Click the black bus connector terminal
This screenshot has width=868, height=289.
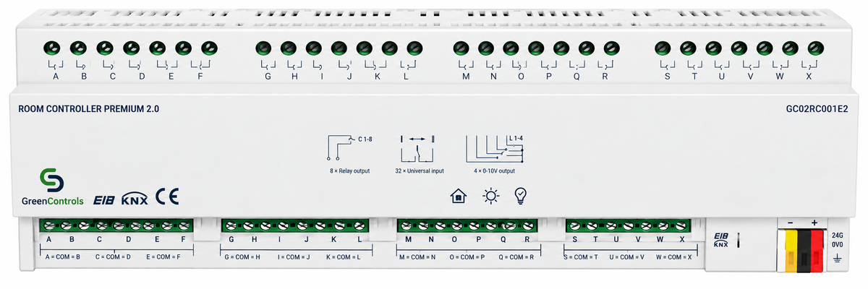[x=802, y=251]
